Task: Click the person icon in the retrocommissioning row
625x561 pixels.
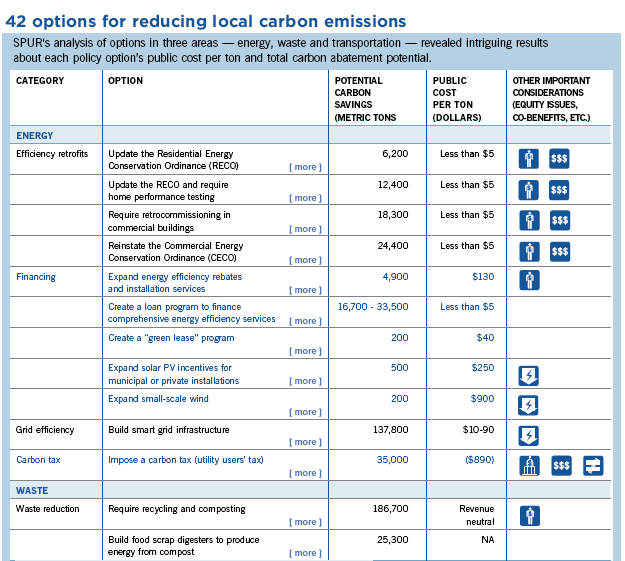Action: coord(529,220)
